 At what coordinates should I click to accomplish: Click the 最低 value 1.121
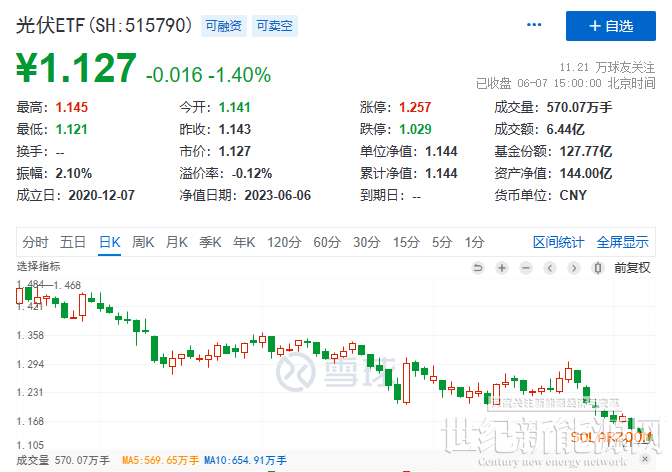(x=72, y=129)
